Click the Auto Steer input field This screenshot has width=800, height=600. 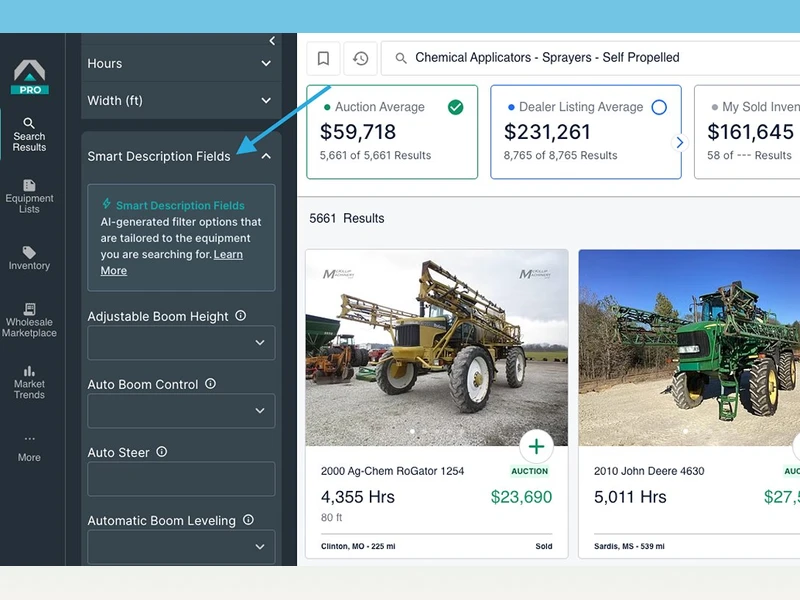click(x=181, y=479)
